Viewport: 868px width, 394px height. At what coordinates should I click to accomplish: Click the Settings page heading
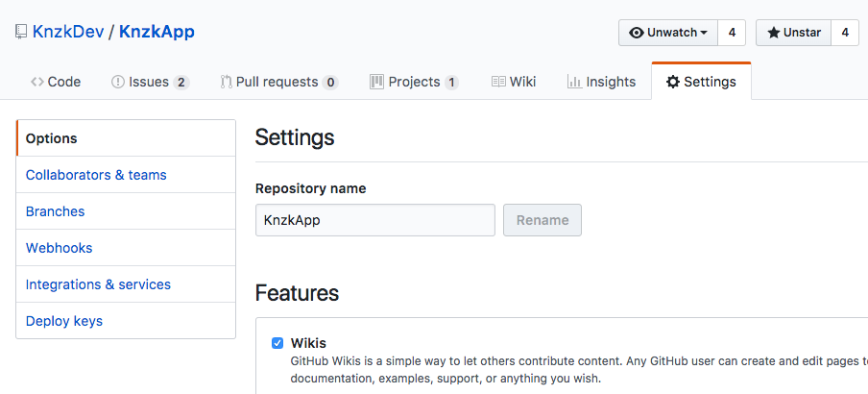point(295,137)
